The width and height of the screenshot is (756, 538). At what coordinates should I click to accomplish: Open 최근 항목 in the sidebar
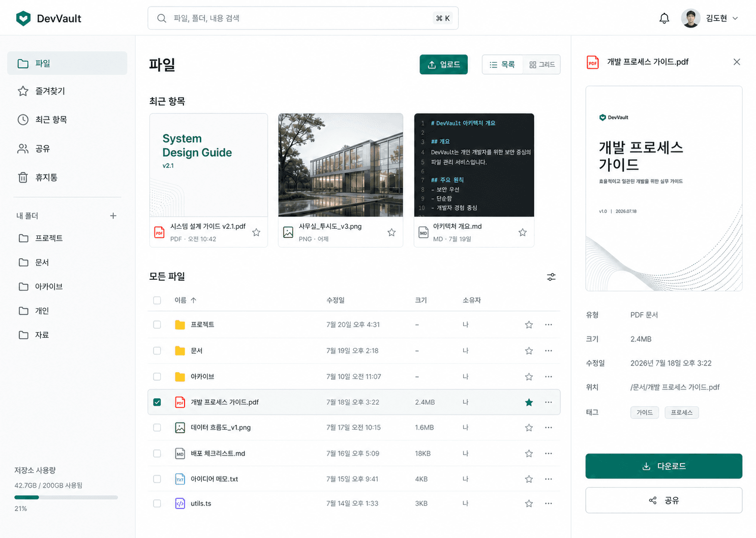click(x=67, y=119)
